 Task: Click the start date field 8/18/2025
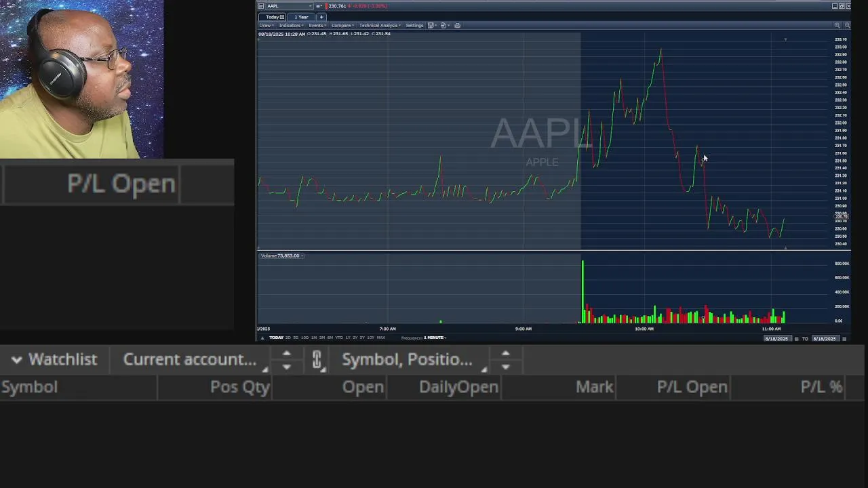(777, 338)
